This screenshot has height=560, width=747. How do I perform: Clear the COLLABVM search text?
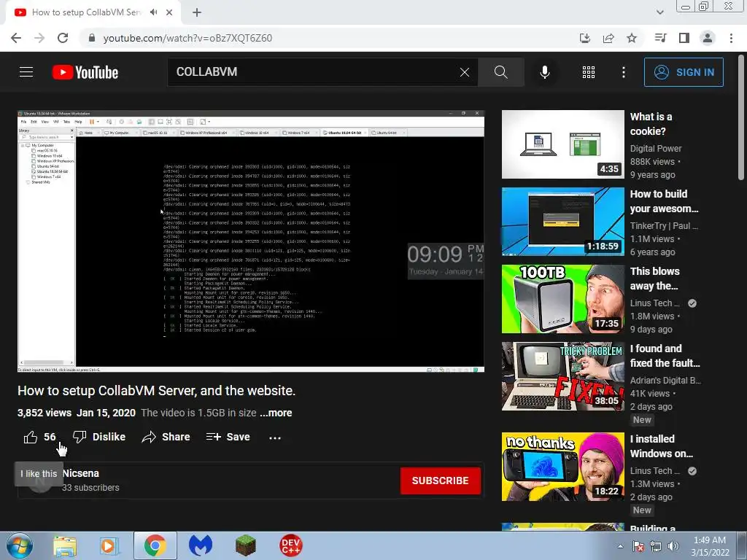(x=465, y=72)
